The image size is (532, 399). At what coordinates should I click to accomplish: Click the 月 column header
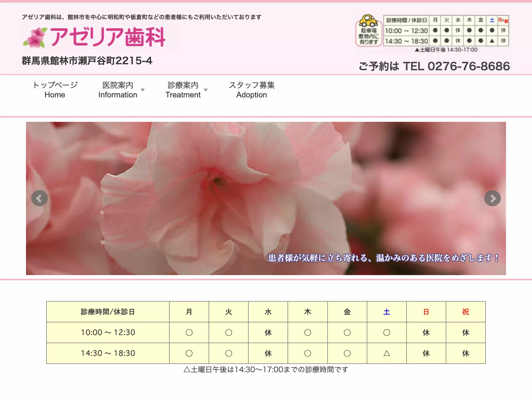[x=189, y=312]
